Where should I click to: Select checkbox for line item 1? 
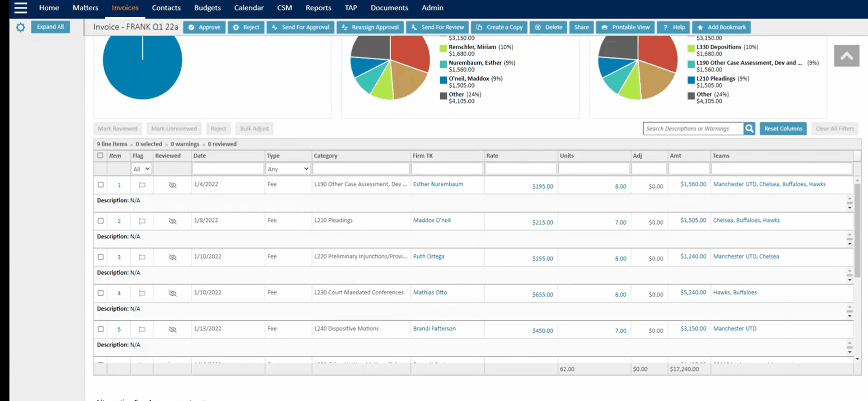point(101,185)
